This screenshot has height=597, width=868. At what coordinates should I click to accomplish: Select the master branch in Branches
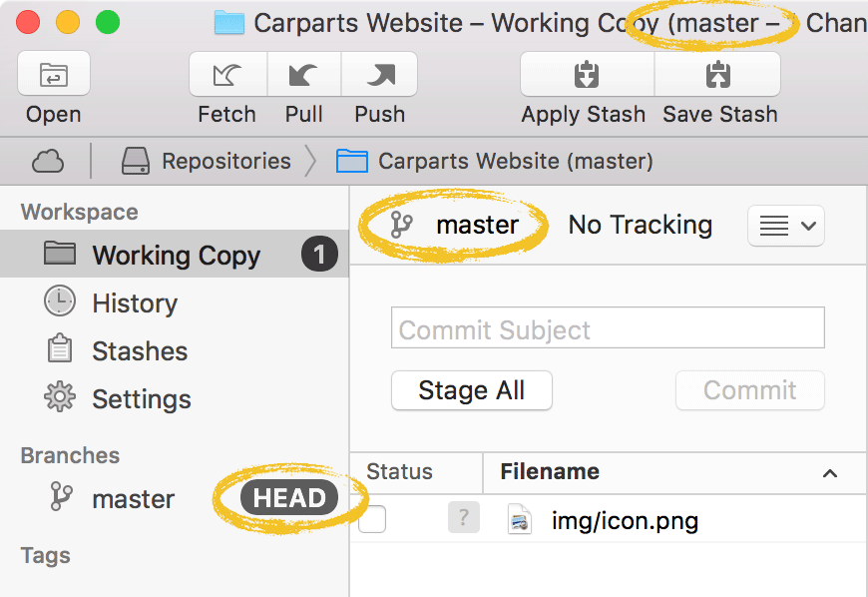133,499
